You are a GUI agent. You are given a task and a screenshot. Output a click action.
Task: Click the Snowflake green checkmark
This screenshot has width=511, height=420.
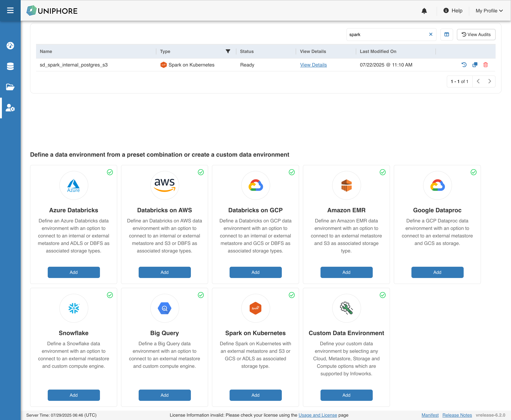point(110,295)
